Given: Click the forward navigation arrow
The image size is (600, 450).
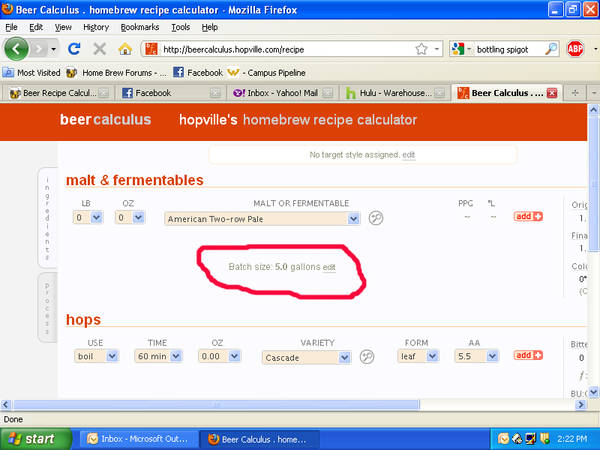Looking at the screenshot, I should (x=38, y=49).
